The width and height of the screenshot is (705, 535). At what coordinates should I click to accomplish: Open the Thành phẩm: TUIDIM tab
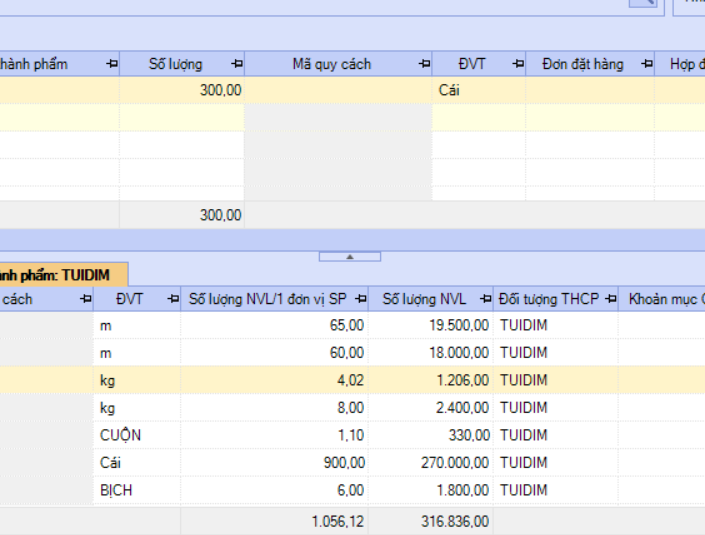(x=60, y=274)
